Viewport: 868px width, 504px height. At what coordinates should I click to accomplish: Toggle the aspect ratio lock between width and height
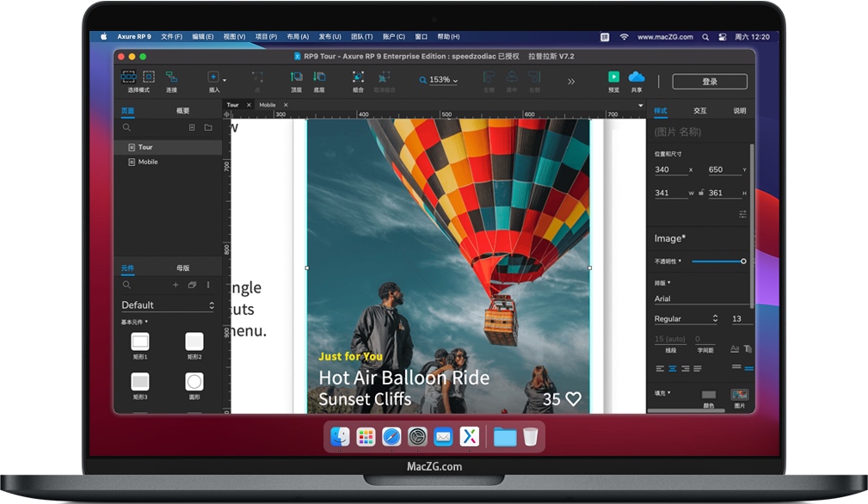coord(702,193)
